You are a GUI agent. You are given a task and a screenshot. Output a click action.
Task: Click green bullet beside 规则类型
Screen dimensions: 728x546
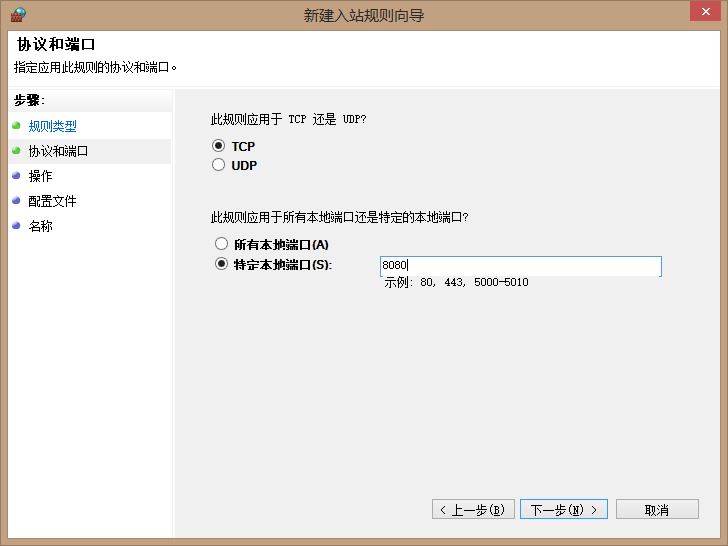(16, 125)
